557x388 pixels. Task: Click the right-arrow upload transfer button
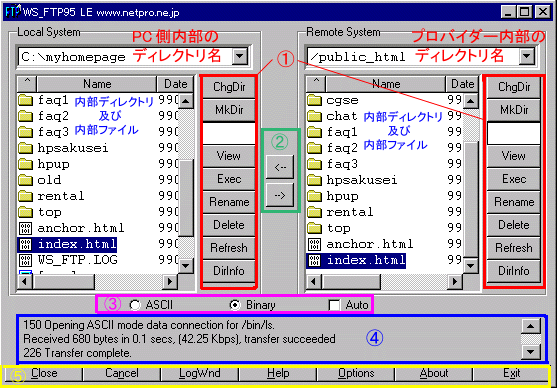(x=280, y=195)
